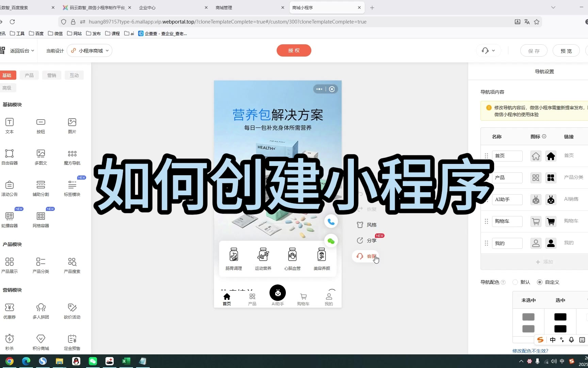Add the 砍价活动 module
This screenshot has height=368, width=588.
tap(72, 311)
